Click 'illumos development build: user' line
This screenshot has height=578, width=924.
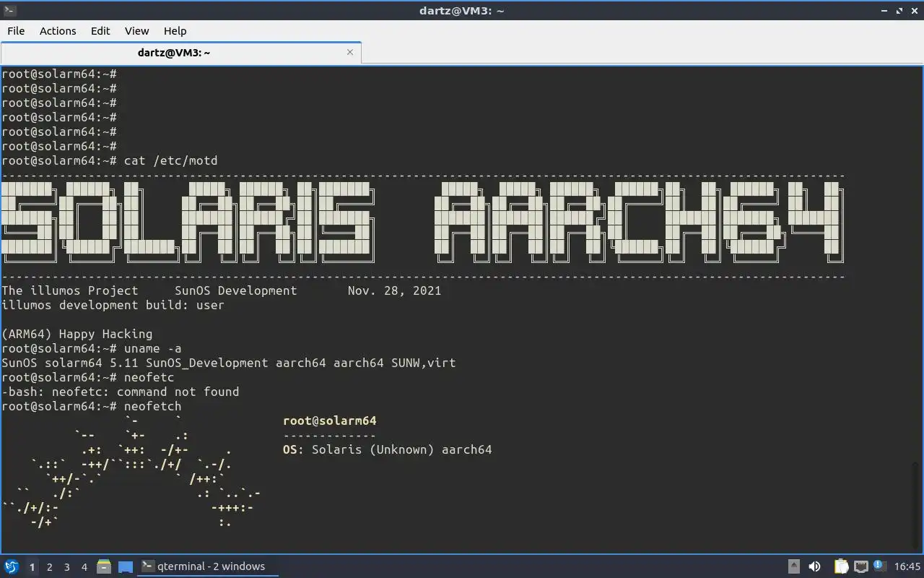(x=113, y=305)
